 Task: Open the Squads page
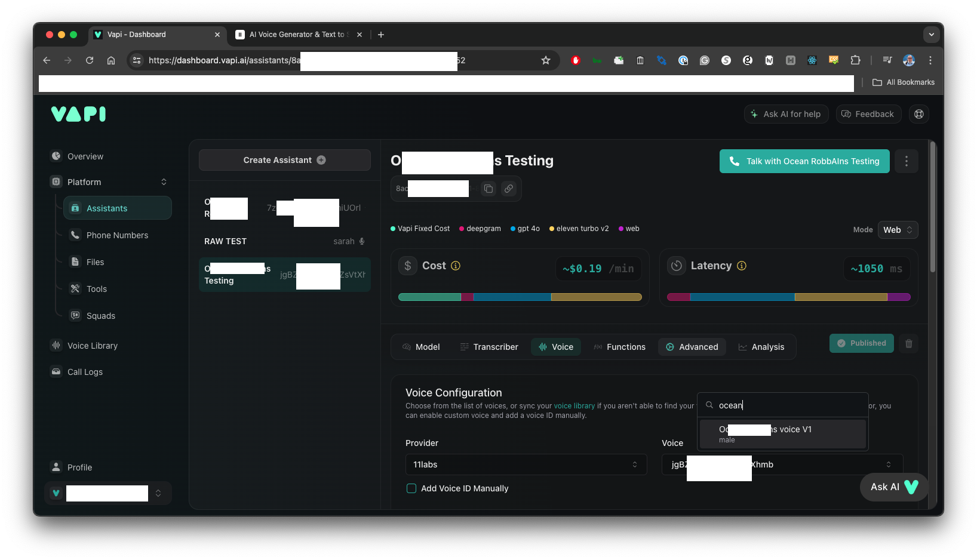pos(100,316)
